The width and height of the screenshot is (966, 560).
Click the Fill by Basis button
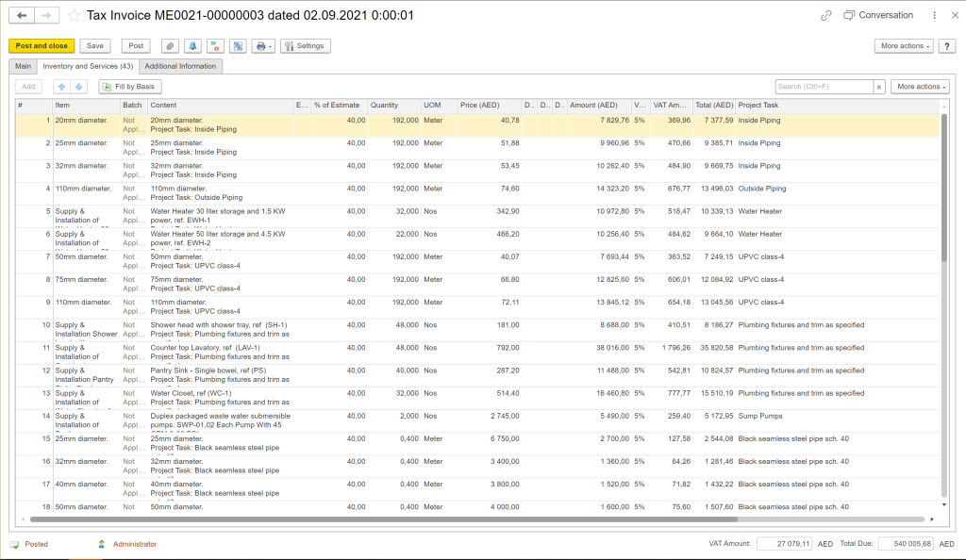tap(130, 87)
